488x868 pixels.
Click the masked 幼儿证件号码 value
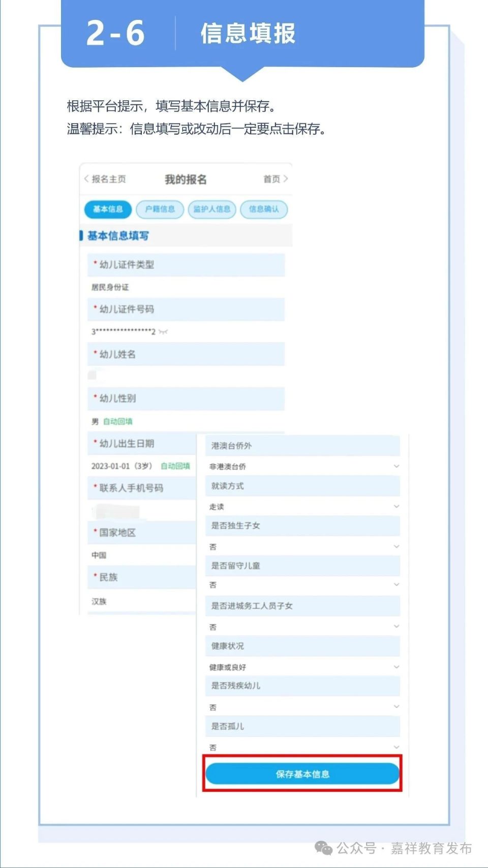pyautogui.click(x=124, y=332)
